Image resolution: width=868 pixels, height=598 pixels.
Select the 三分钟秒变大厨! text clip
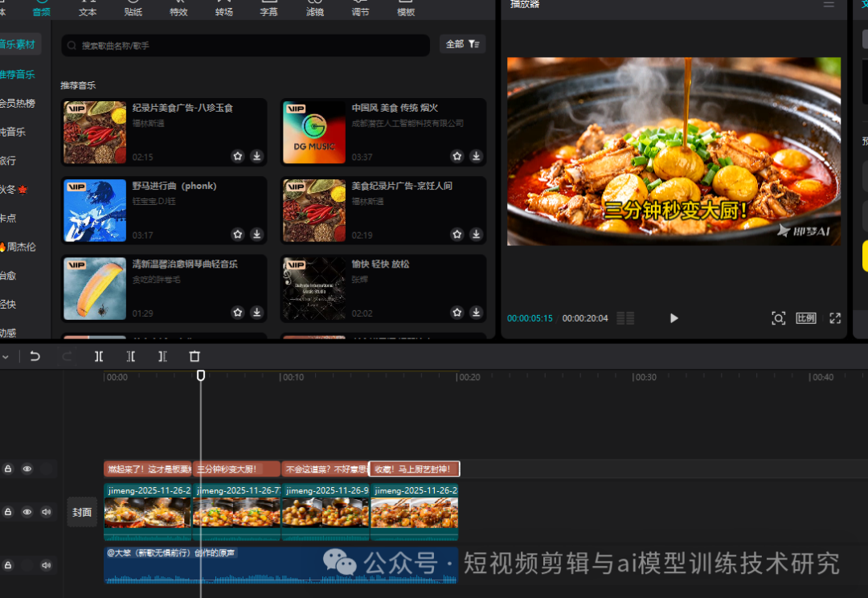coord(236,469)
